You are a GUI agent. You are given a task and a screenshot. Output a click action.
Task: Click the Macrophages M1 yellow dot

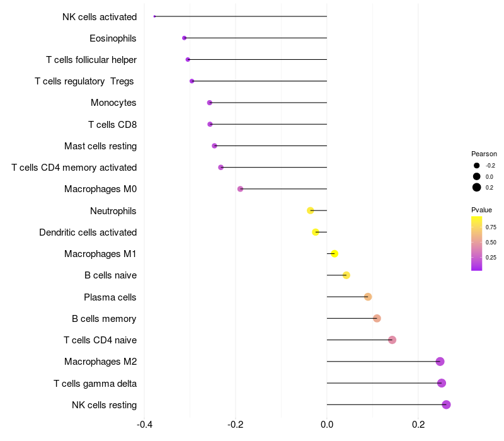click(335, 254)
